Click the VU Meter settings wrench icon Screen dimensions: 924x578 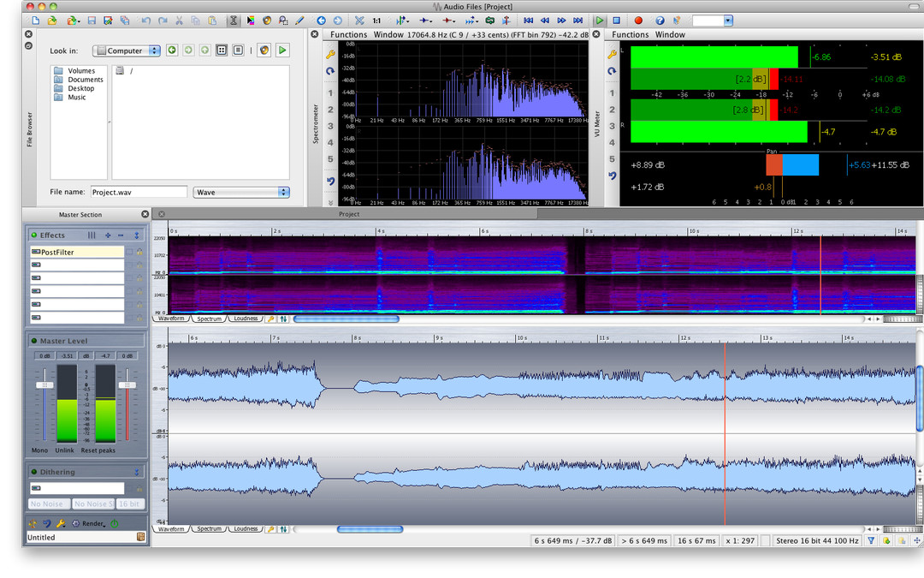[612, 53]
